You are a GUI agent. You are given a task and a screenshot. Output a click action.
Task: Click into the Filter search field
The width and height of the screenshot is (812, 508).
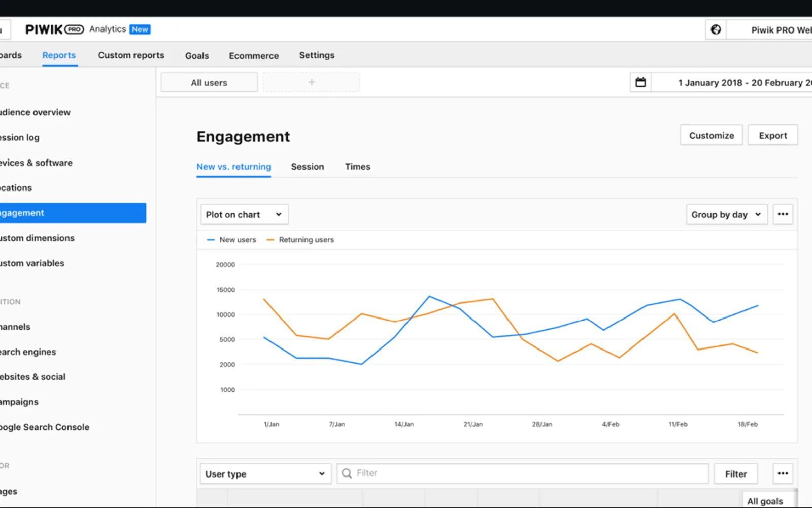point(523,473)
